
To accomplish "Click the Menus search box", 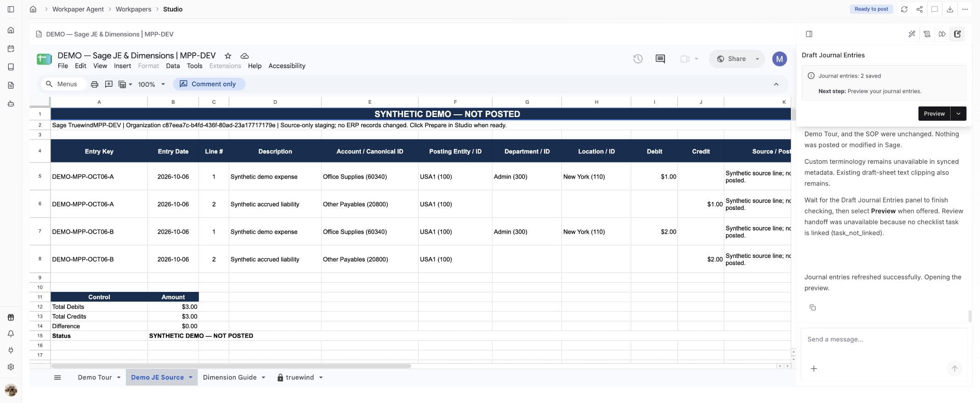I will 63,84.
